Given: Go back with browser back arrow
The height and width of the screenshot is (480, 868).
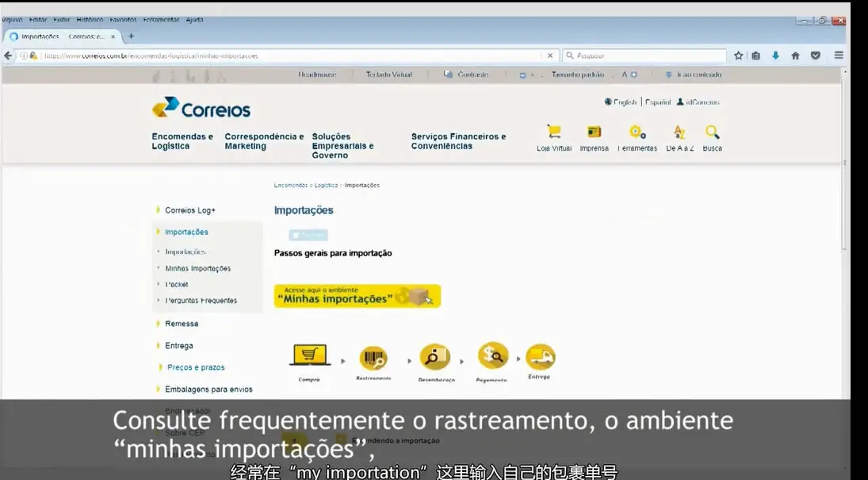Looking at the screenshot, I should coord(8,56).
